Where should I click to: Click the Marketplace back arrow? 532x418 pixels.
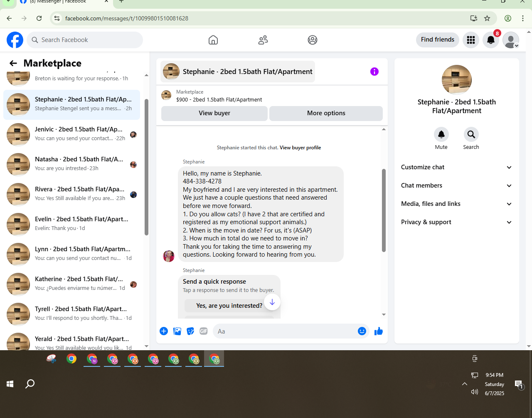13,63
